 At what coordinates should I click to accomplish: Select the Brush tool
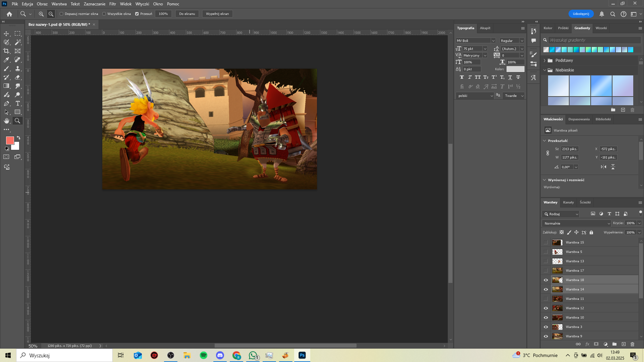pyautogui.click(x=7, y=68)
